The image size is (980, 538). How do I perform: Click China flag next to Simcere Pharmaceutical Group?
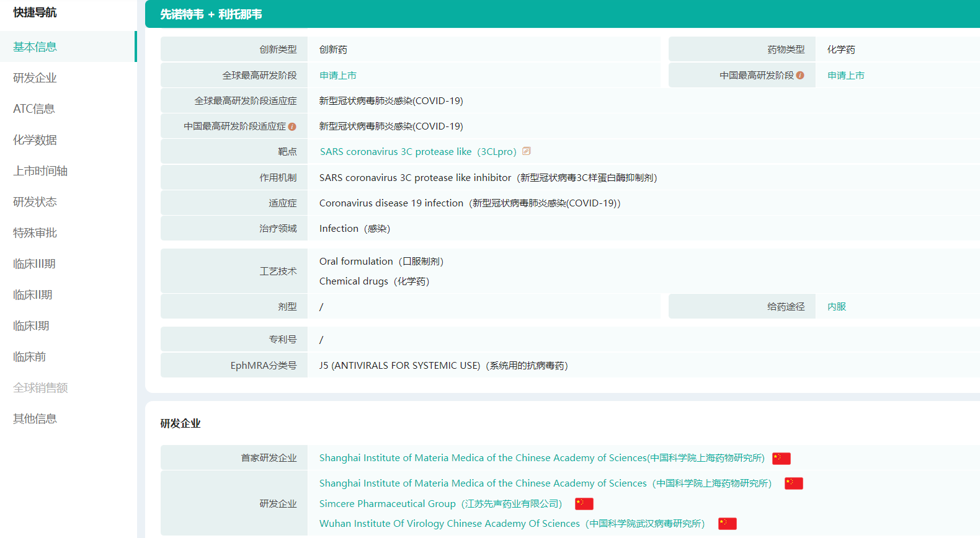[584, 504]
